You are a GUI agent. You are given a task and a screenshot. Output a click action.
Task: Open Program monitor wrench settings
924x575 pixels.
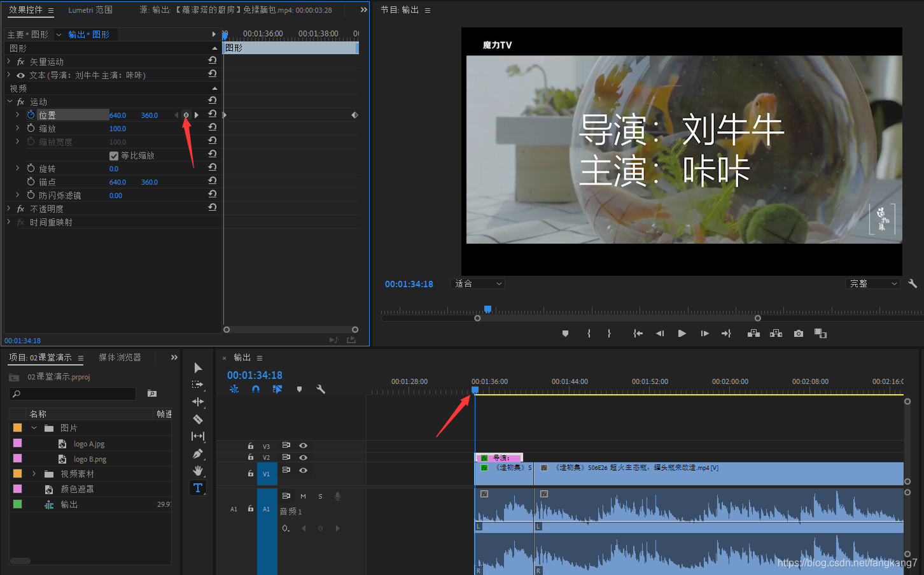pyautogui.click(x=912, y=283)
